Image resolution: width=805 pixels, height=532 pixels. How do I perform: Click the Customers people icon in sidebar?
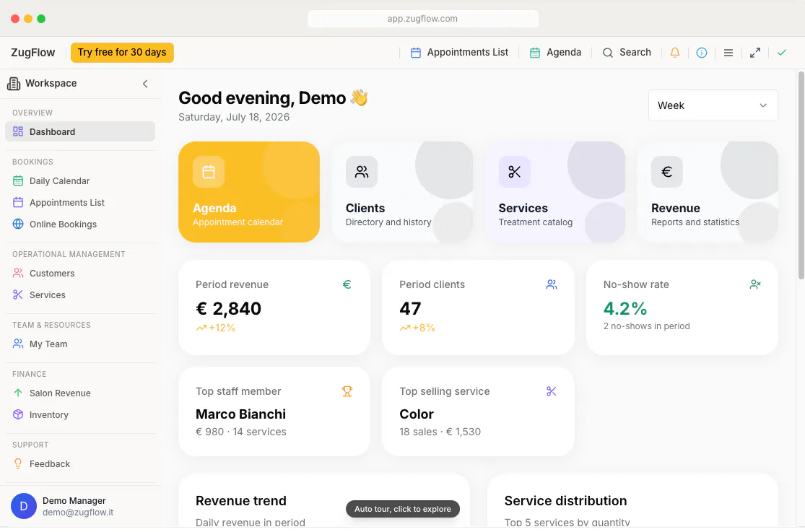coord(18,273)
